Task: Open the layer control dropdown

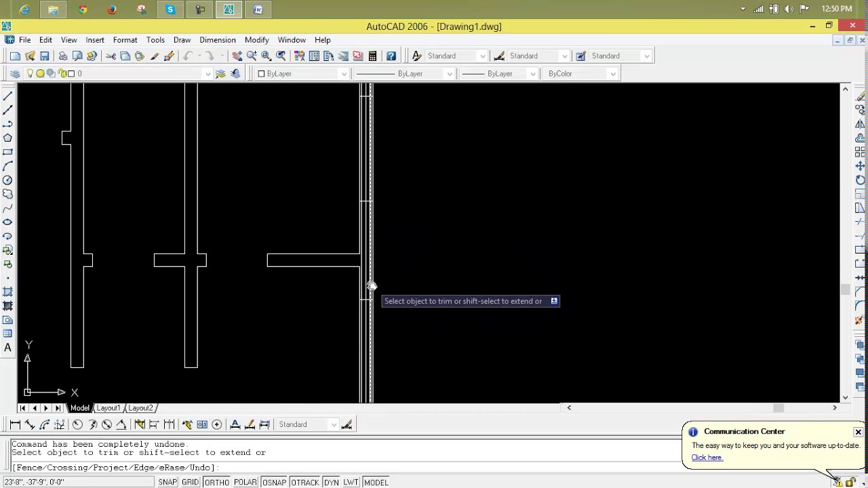Action: (208, 74)
